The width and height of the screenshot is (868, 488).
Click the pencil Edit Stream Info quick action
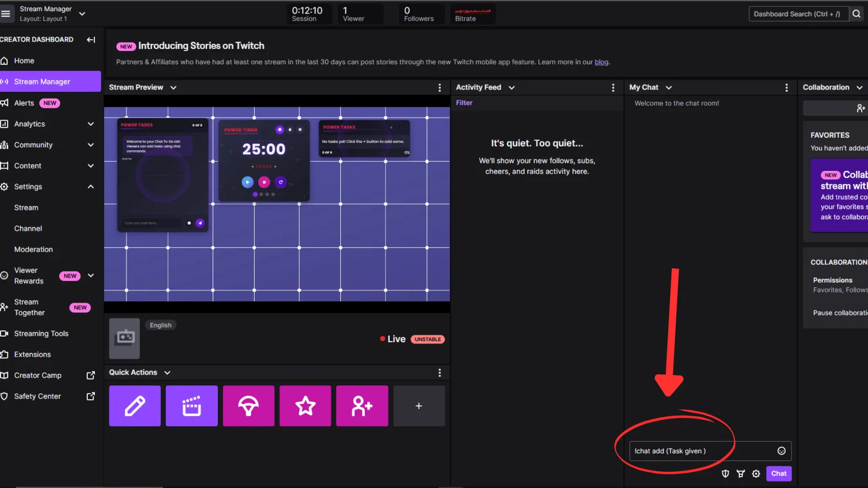click(135, 406)
